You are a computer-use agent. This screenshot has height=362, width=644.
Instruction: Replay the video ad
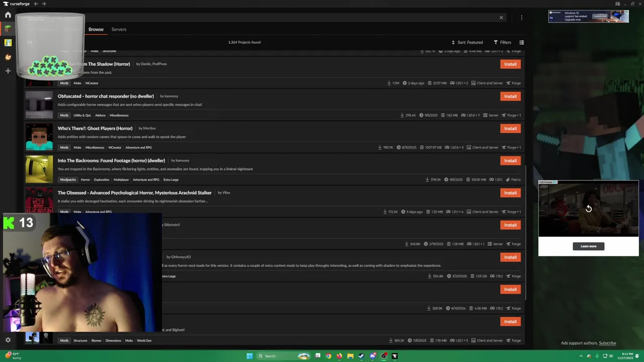point(588,209)
